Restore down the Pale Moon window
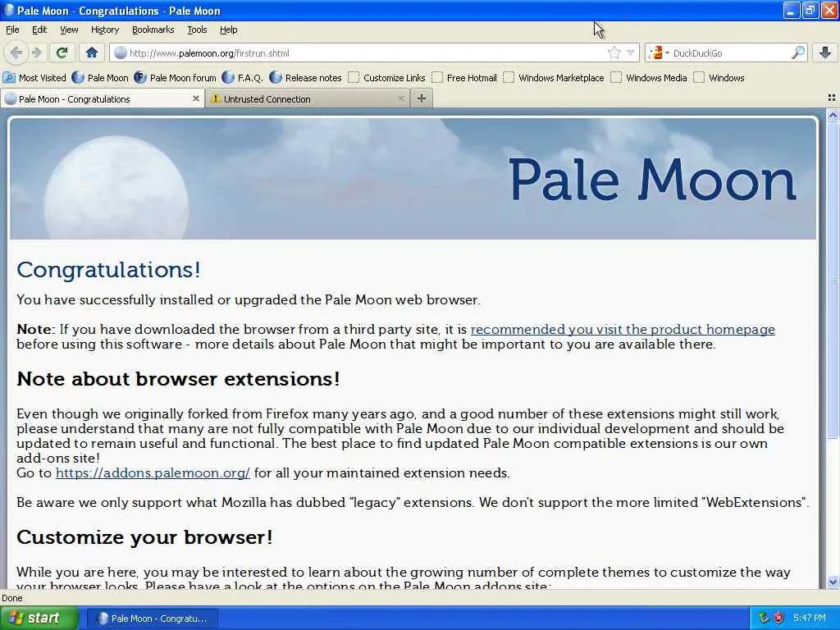The height and width of the screenshot is (630, 840). [x=810, y=10]
